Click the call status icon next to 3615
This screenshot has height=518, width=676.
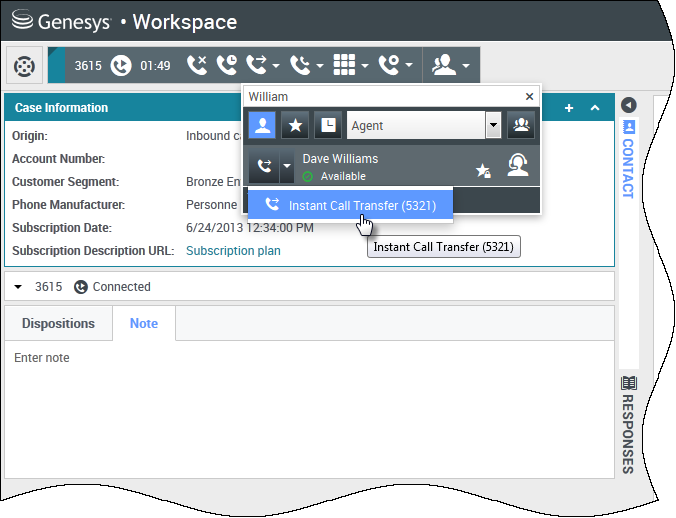(121, 66)
